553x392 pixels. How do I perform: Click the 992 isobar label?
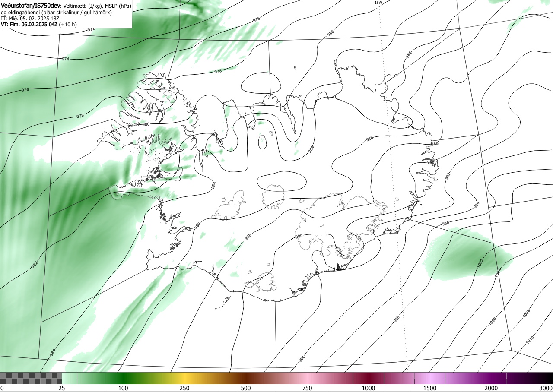[x=448, y=176]
